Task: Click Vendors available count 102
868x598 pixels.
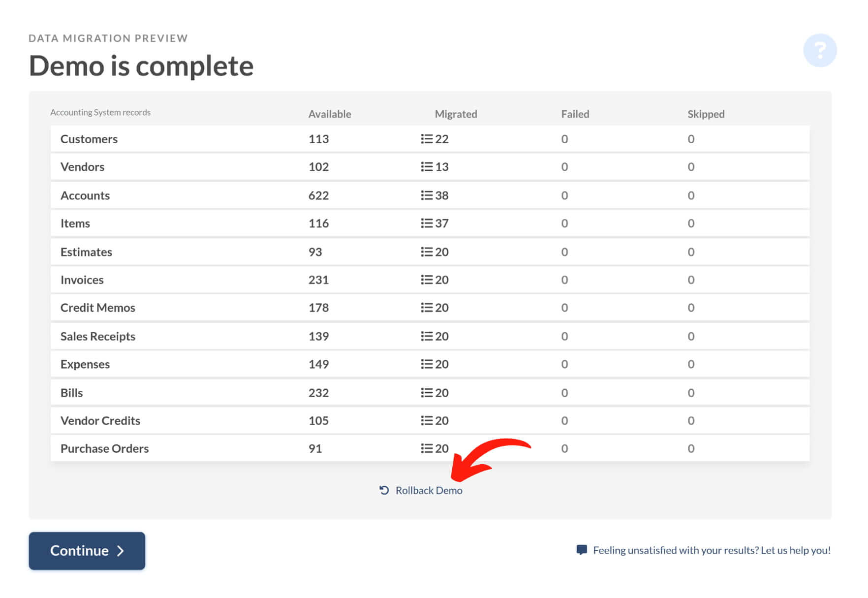Action: [318, 167]
